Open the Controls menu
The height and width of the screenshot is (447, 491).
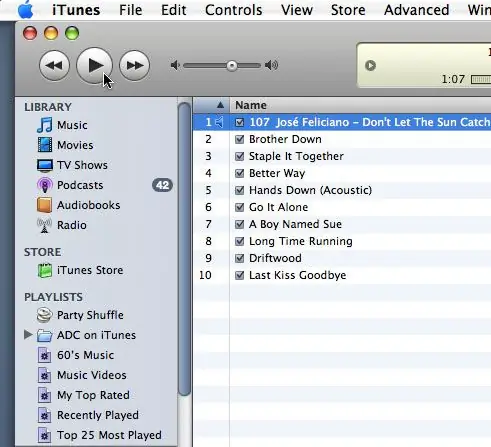click(x=233, y=10)
